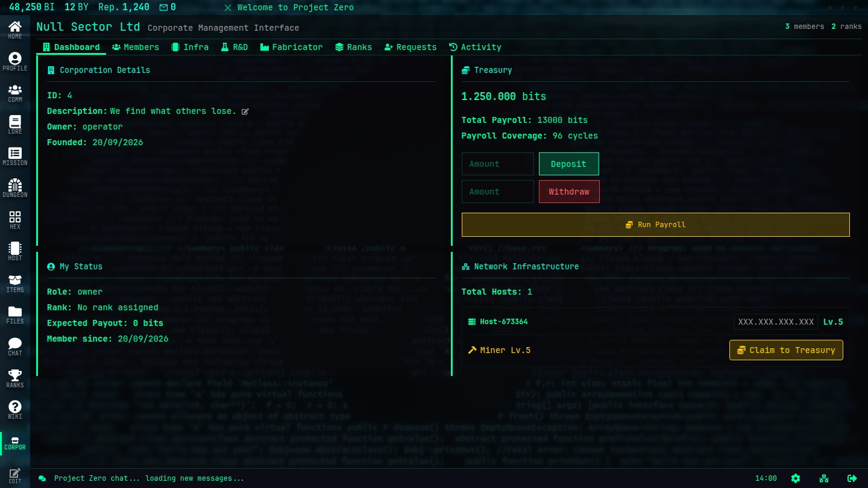Click the Withdraw button

569,192
